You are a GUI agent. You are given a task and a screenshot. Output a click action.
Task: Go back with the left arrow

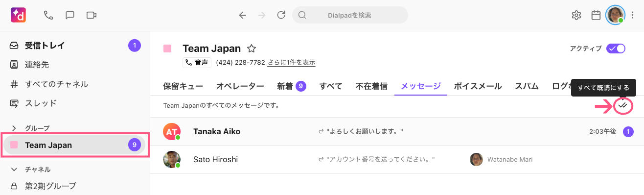(x=243, y=15)
